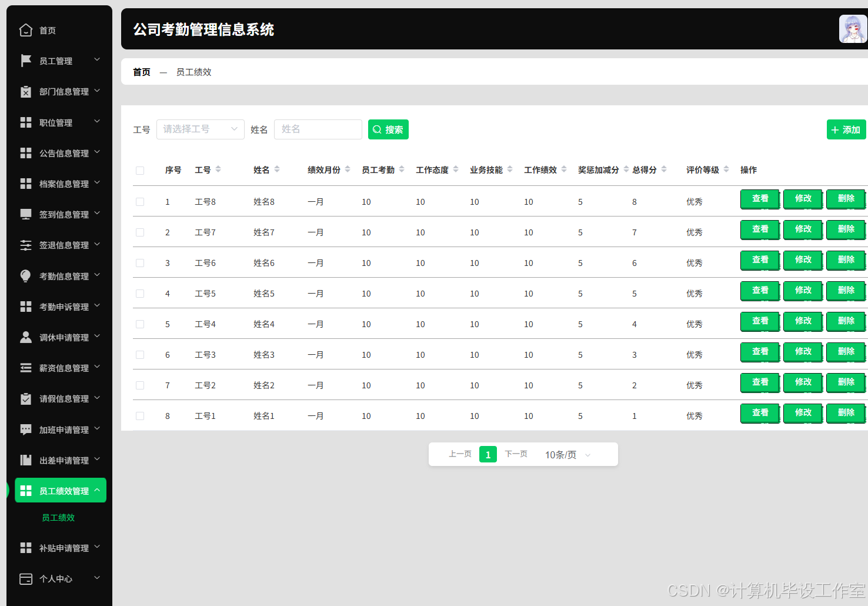Tick the checkbox for row 工号2
Screen dimensions: 868x606
140,385
